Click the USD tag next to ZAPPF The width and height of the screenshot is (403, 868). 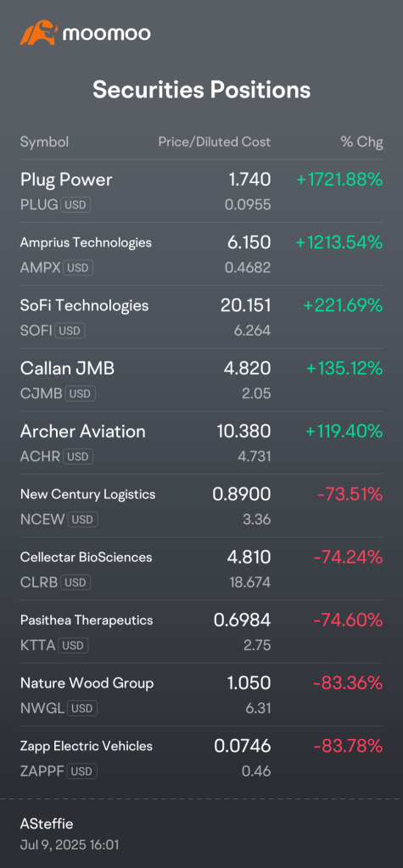[x=81, y=771]
